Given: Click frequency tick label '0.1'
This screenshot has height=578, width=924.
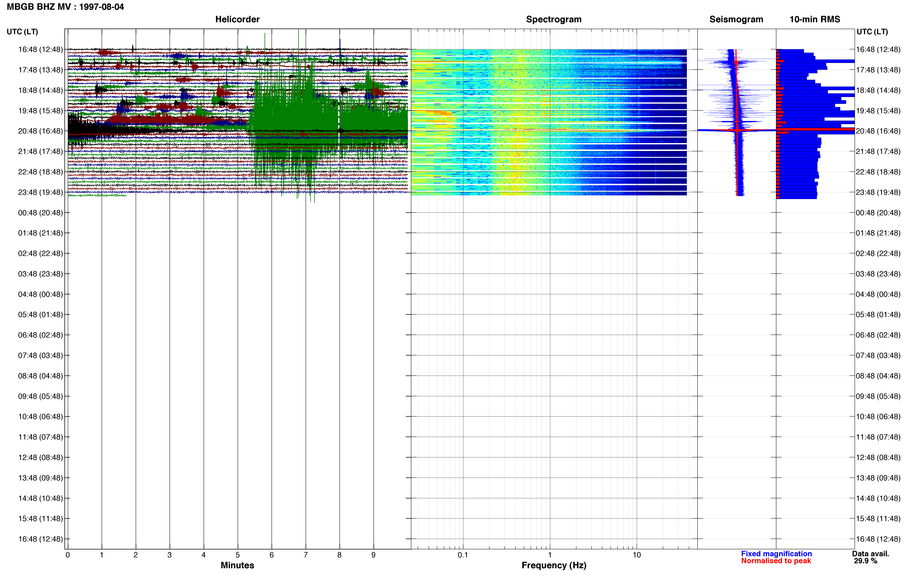Looking at the screenshot, I should (x=463, y=555).
